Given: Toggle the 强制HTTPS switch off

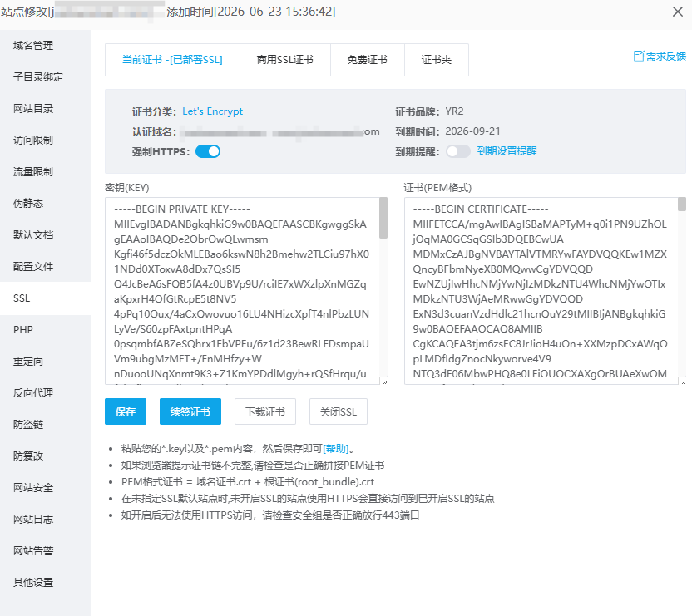Looking at the screenshot, I should click(x=208, y=151).
